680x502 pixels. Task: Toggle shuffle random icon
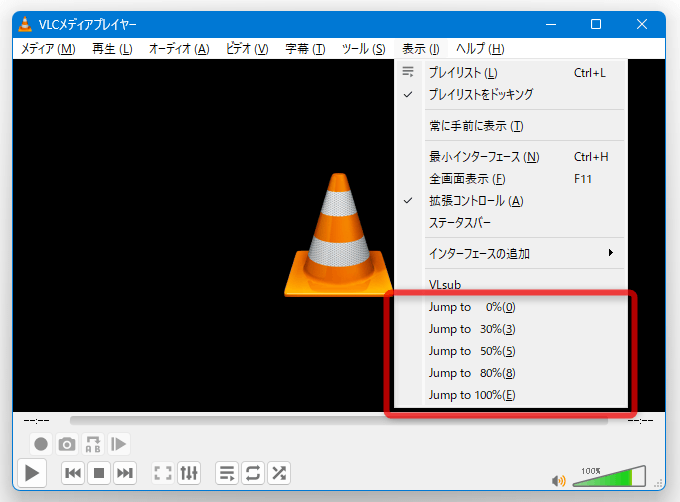pyautogui.click(x=279, y=473)
